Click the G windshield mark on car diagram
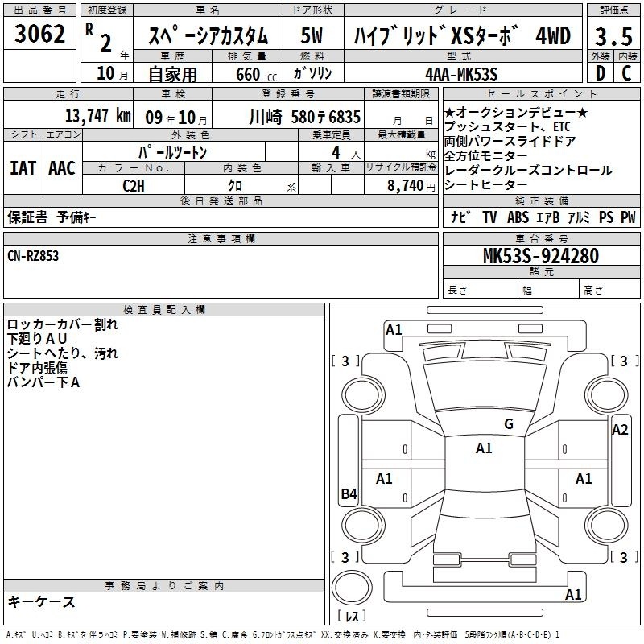The image size is (644, 644). [x=508, y=424]
